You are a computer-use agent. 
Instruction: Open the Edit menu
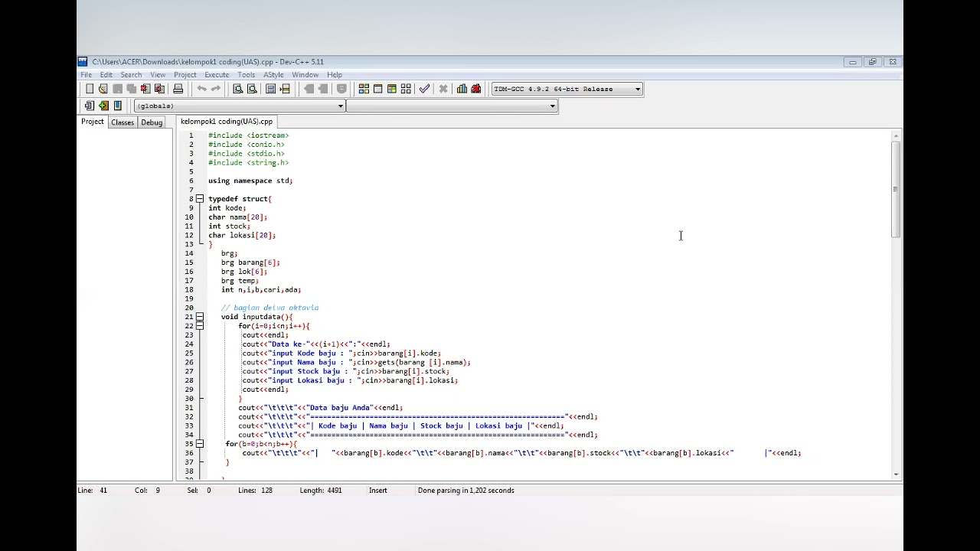[106, 75]
